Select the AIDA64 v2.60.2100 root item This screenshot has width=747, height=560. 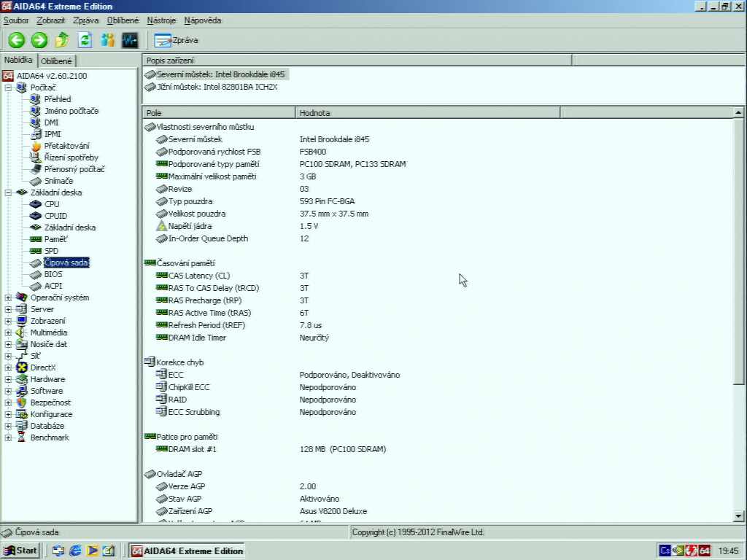[52, 76]
